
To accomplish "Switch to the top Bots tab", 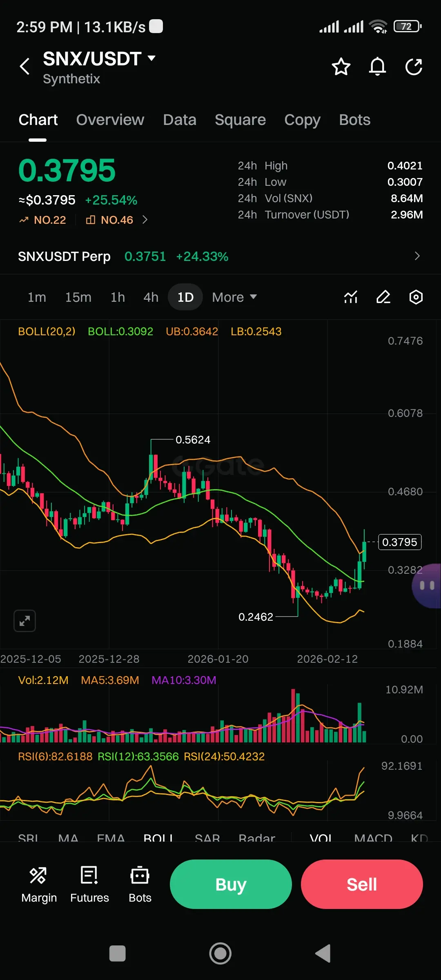I will [x=354, y=120].
